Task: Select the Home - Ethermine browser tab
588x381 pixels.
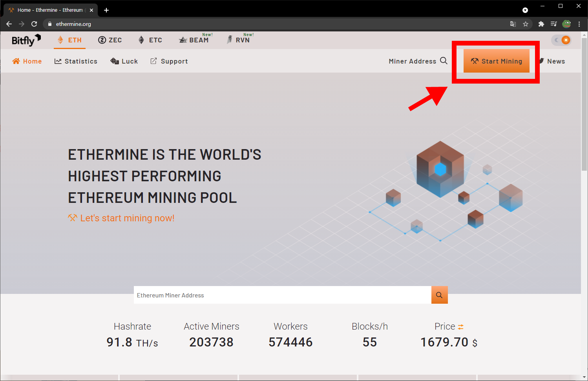Action: (x=50, y=10)
